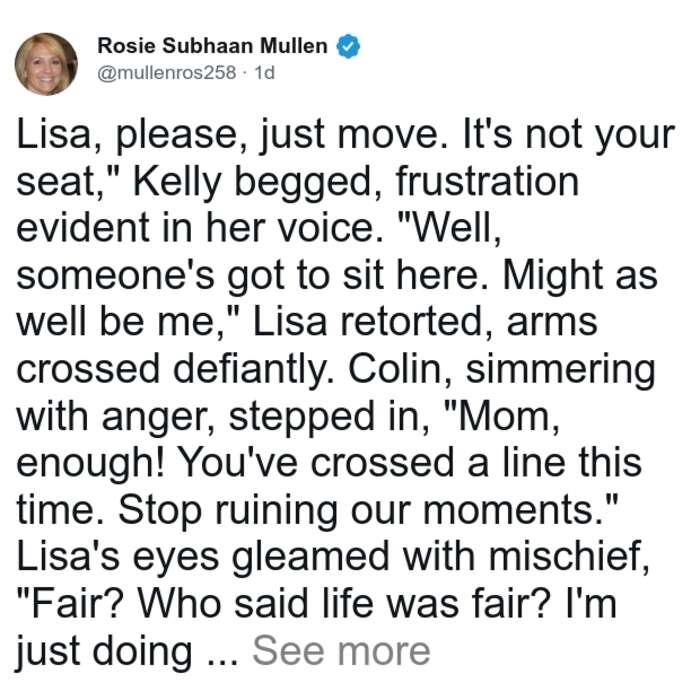Click the blue verified badge icon
This screenshot has height=700, width=700.
[x=348, y=46]
